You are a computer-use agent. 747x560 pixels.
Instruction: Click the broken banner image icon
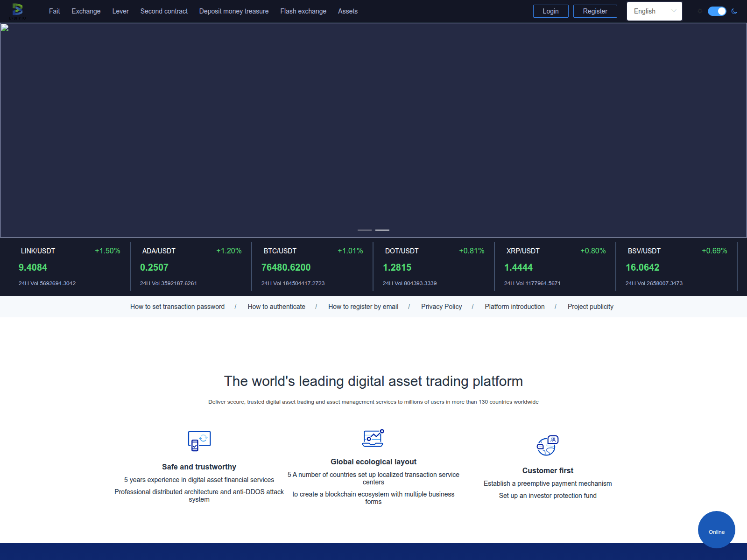pyautogui.click(x=5, y=28)
